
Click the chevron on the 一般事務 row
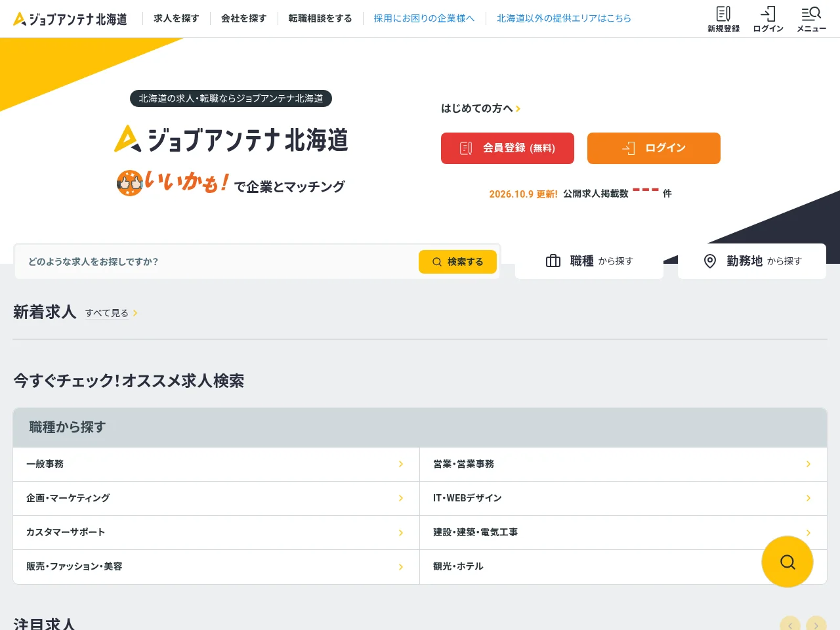pos(401,464)
